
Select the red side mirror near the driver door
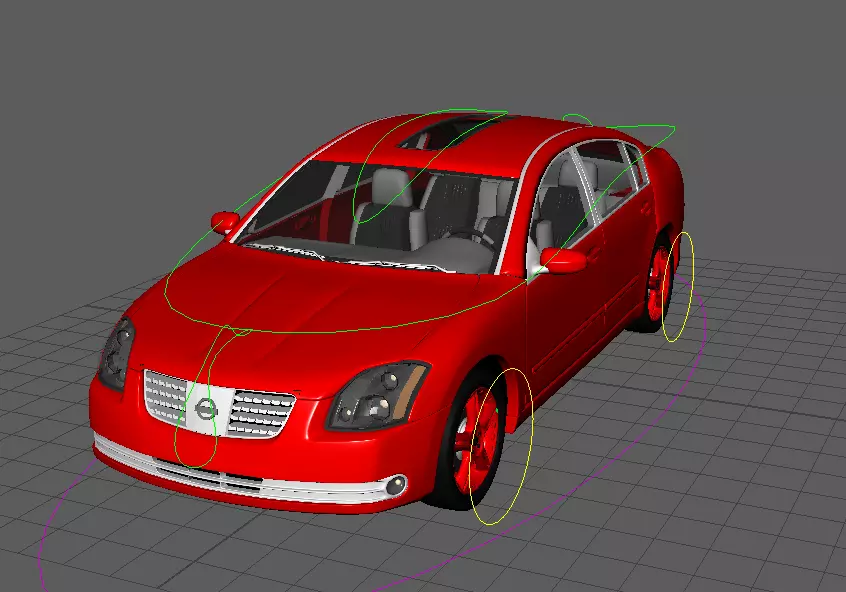tap(564, 261)
